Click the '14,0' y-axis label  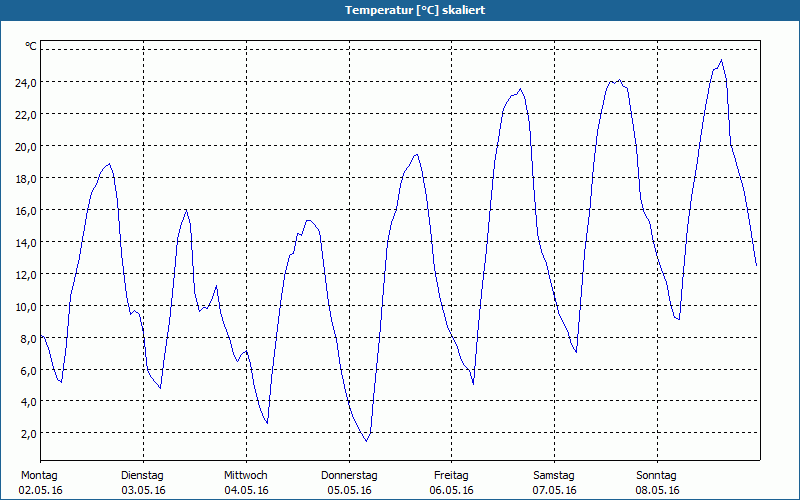pyautogui.click(x=26, y=242)
